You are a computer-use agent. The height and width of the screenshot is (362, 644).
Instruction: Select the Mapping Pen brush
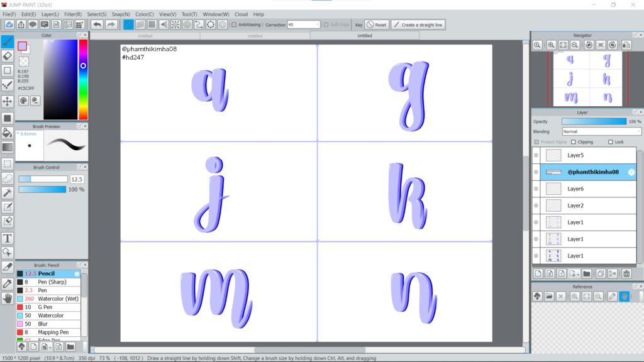point(48,332)
